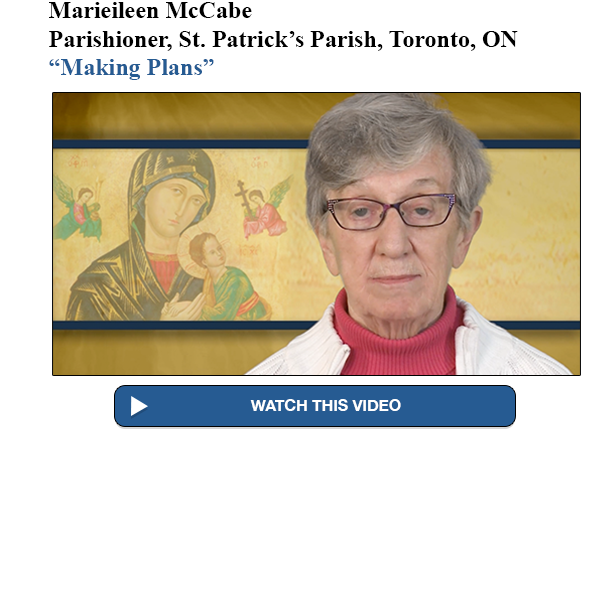Click the Virgin Mary icon painting
The width and height of the screenshot is (603, 592).
(x=173, y=235)
